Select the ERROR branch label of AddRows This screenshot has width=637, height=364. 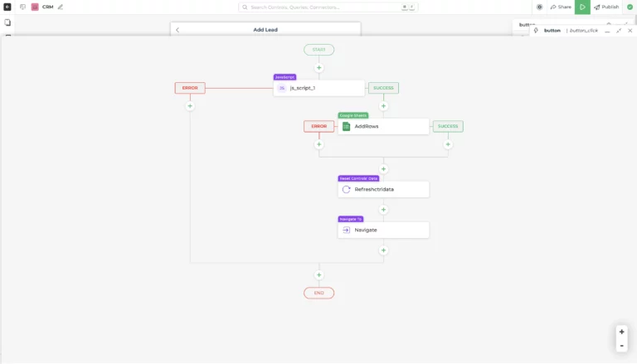318,127
